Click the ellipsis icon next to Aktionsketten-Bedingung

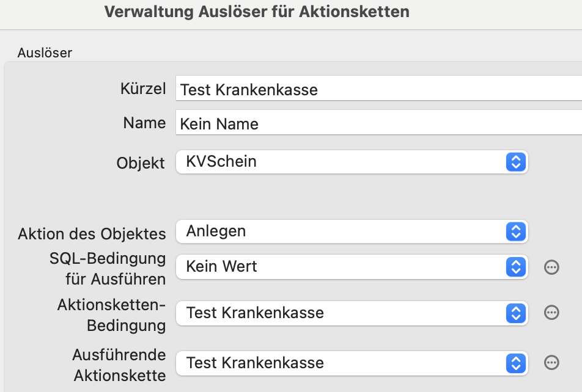[x=551, y=313]
